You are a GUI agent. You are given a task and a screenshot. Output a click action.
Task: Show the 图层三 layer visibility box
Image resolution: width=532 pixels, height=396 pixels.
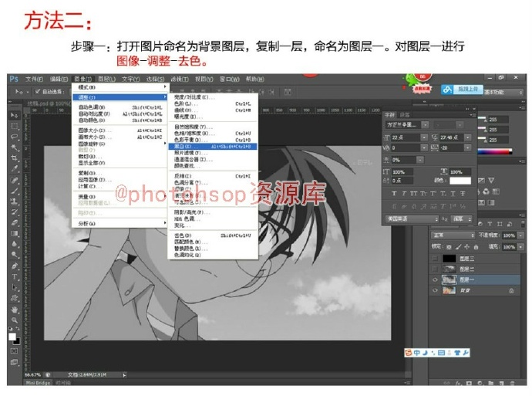click(x=435, y=259)
